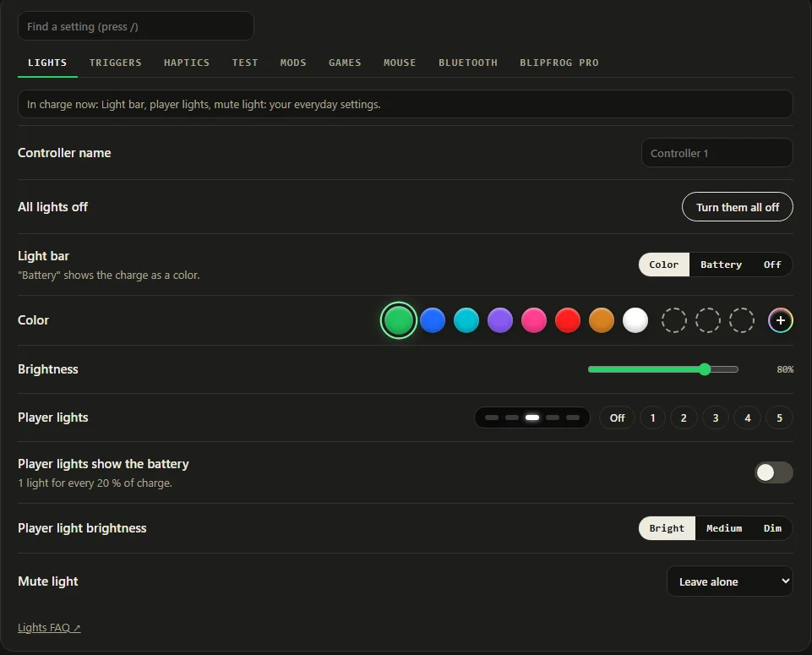
Task: Select the third empty custom color slot
Action: click(742, 320)
